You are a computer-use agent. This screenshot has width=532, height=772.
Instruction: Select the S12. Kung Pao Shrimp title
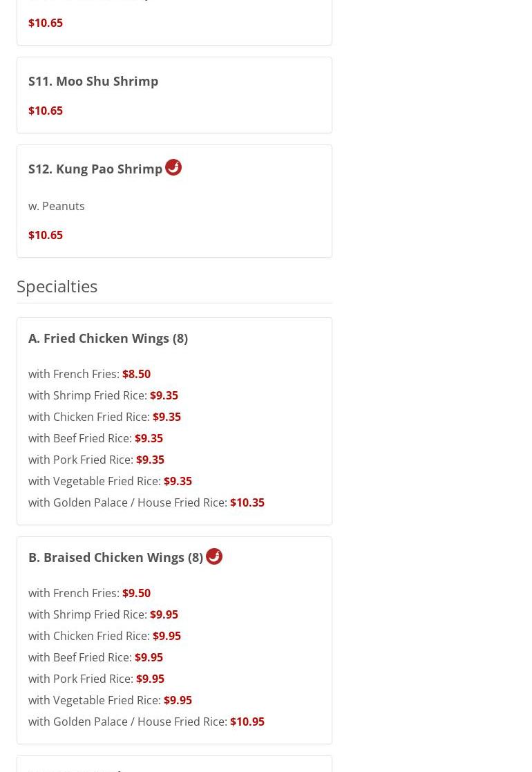(95, 169)
